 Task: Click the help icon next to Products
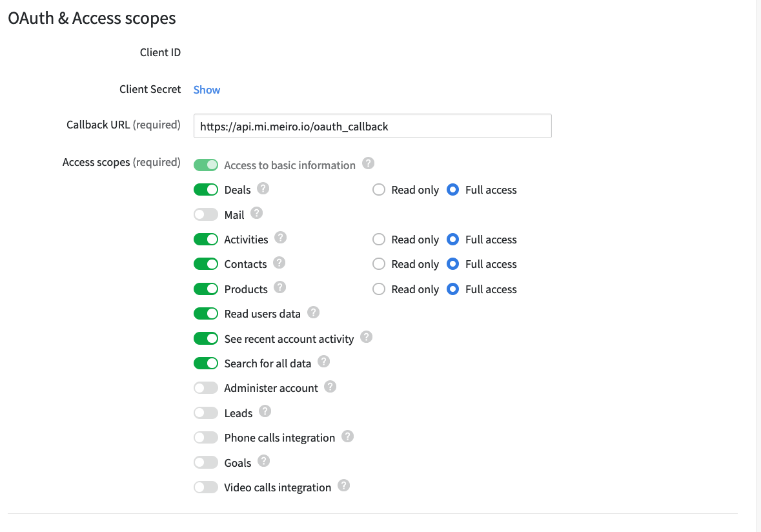click(x=279, y=287)
